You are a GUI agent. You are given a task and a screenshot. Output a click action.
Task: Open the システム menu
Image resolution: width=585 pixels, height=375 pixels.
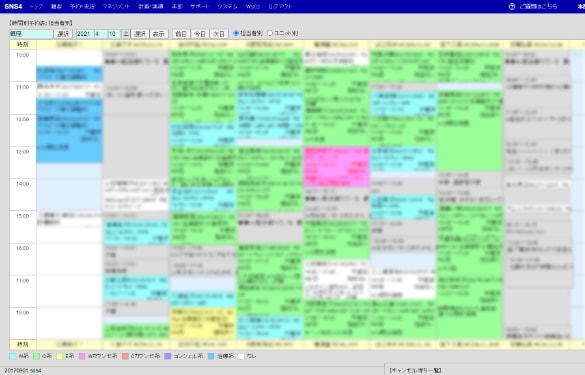click(x=227, y=6)
